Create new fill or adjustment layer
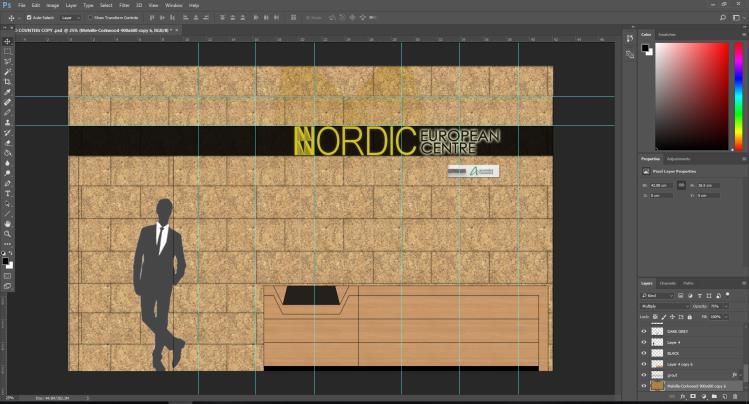 [x=704, y=396]
